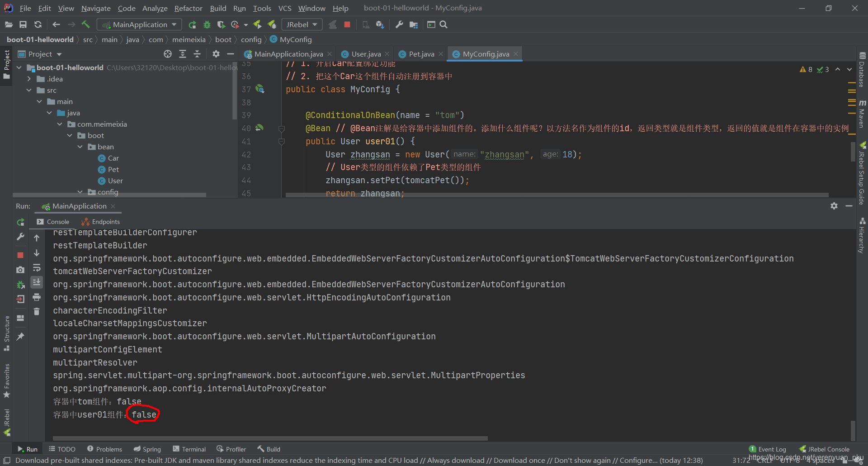Image resolution: width=868 pixels, height=466 pixels.
Task: Collapse the bean package
Action: 80,147
